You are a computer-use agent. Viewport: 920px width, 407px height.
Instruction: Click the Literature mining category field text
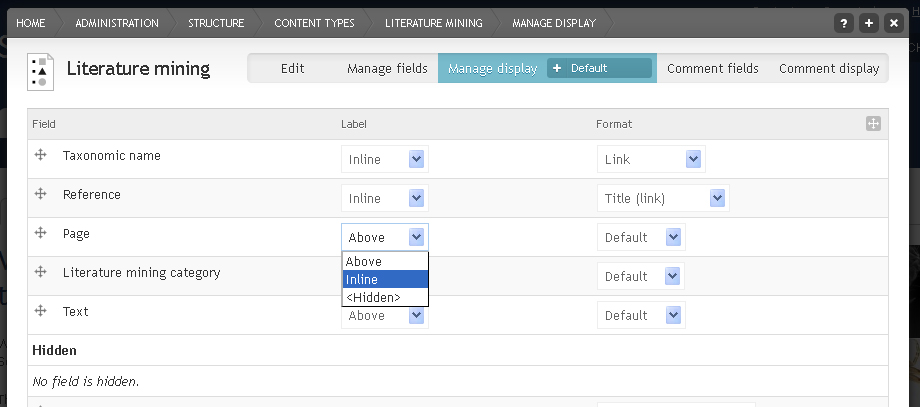point(141,273)
